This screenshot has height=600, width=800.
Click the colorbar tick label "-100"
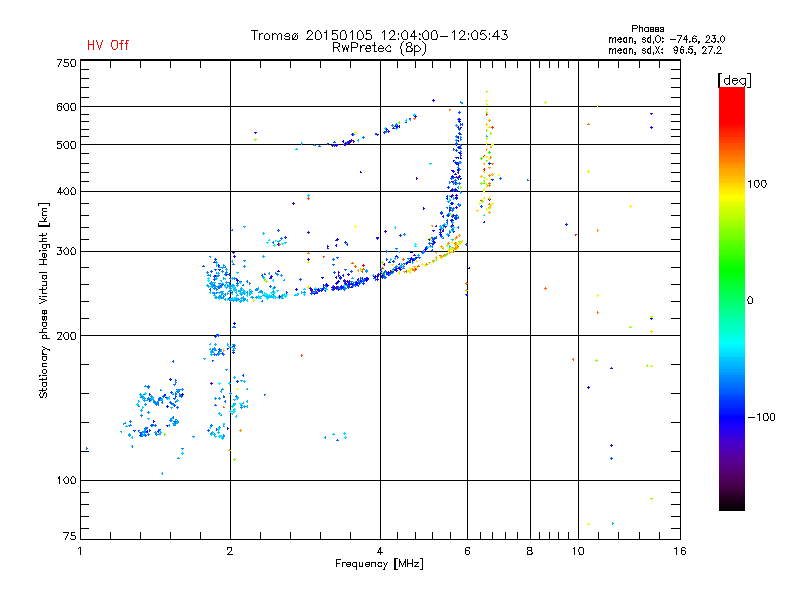761,417
